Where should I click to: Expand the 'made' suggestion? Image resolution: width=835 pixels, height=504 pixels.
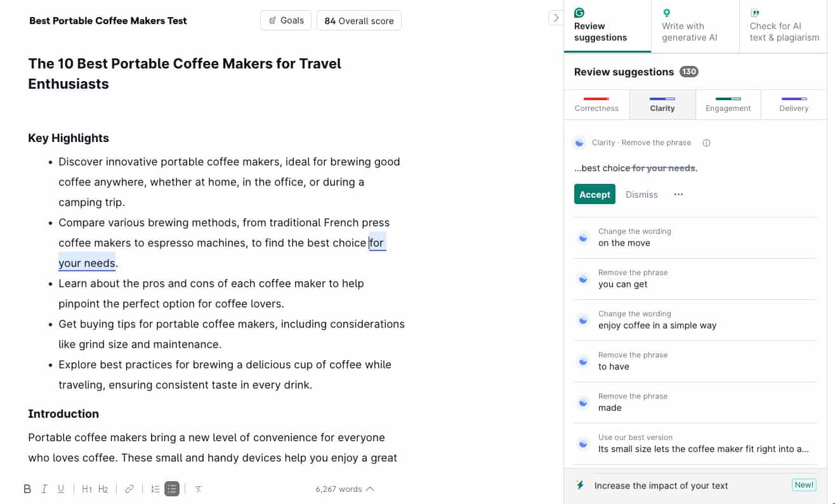click(x=695, y=403)
